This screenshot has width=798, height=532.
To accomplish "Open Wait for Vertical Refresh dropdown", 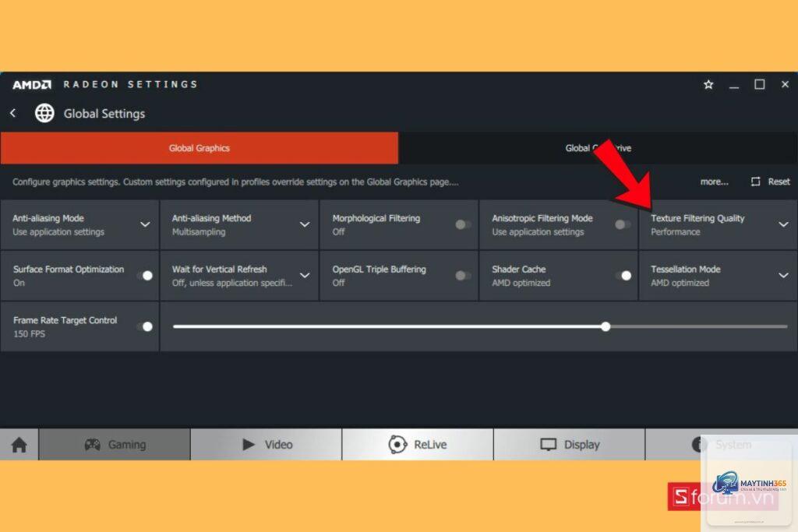I will click(x=305, y=275).
